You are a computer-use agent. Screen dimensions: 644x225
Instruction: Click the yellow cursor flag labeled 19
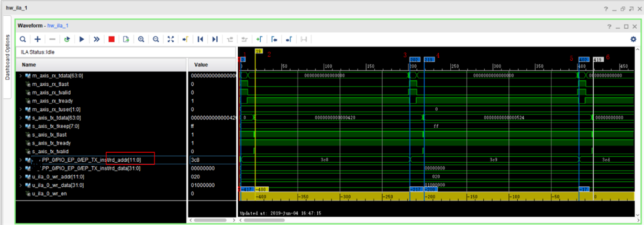258,51
